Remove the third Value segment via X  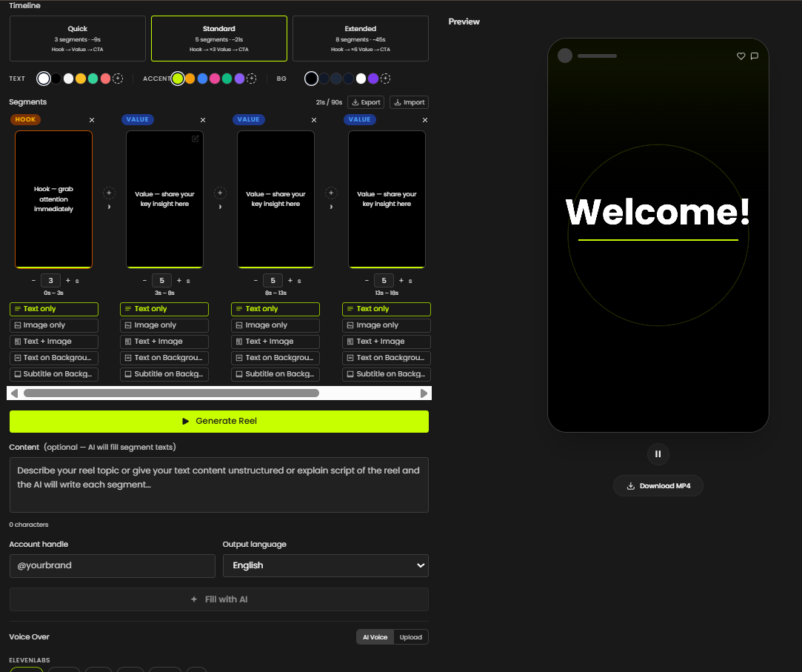[x=425, y=120]
